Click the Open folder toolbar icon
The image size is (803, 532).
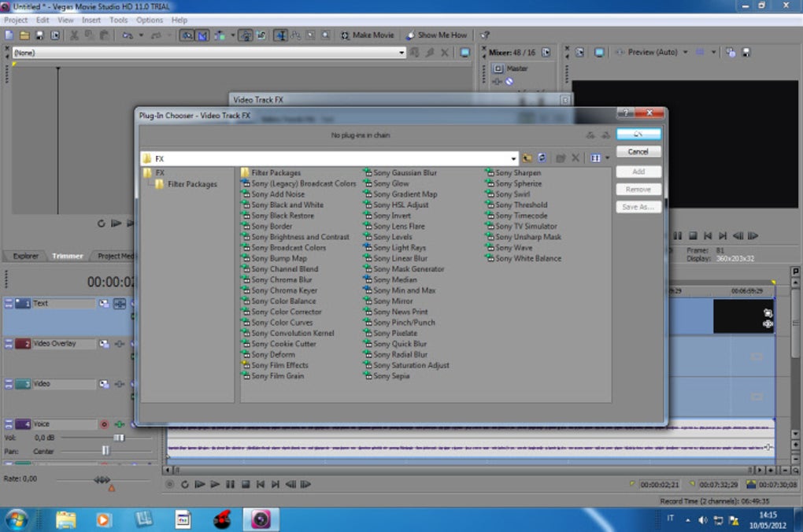(x=24, y=35)
